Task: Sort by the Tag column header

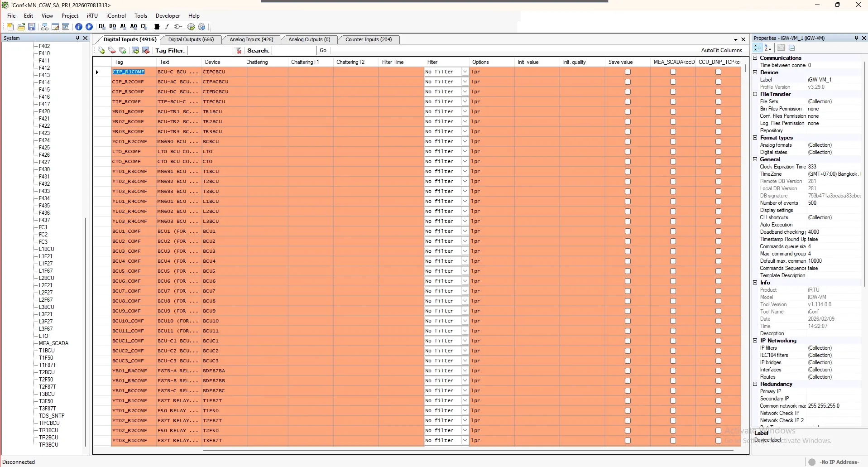Action: coord(134,62)
